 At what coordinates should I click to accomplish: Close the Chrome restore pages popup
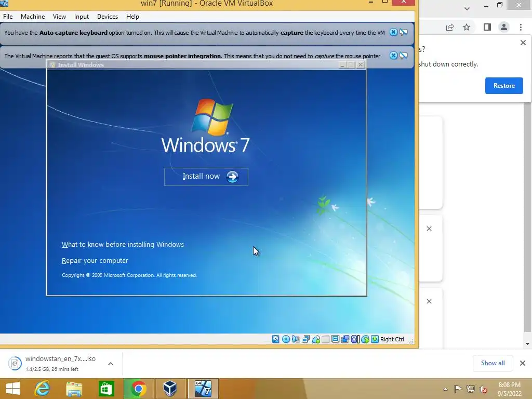coord(523,43)
